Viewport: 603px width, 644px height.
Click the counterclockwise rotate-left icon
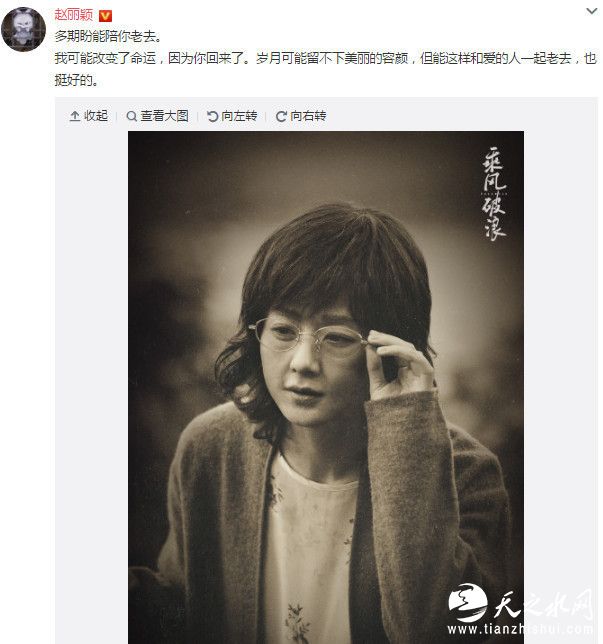coord(212,117)
